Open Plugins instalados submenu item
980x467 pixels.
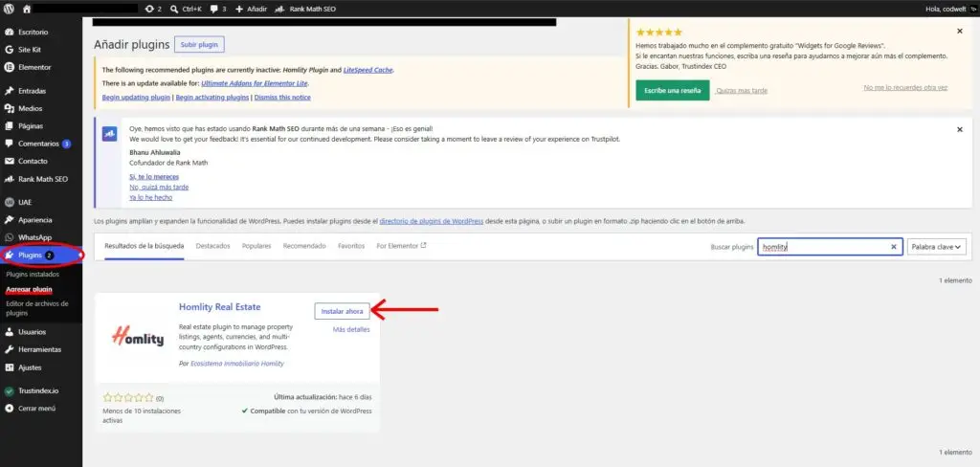33,275
